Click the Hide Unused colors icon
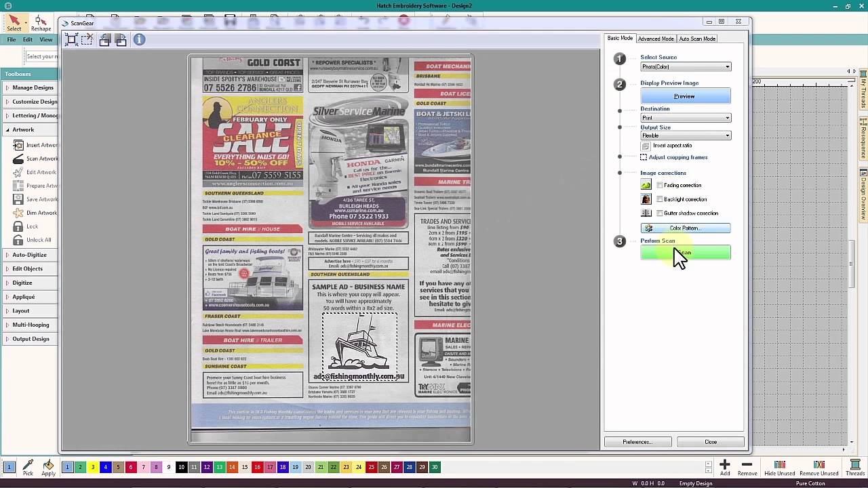Screen dimensions: 868x488 (x=779, y=465)
